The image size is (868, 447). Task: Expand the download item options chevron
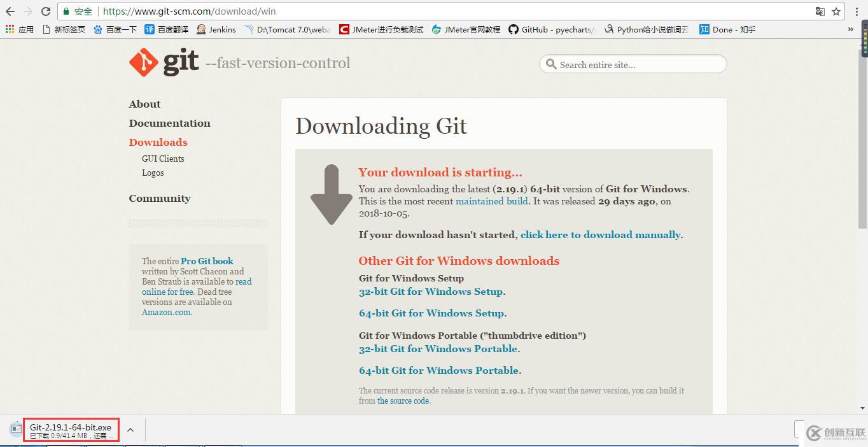coord(130,430)
